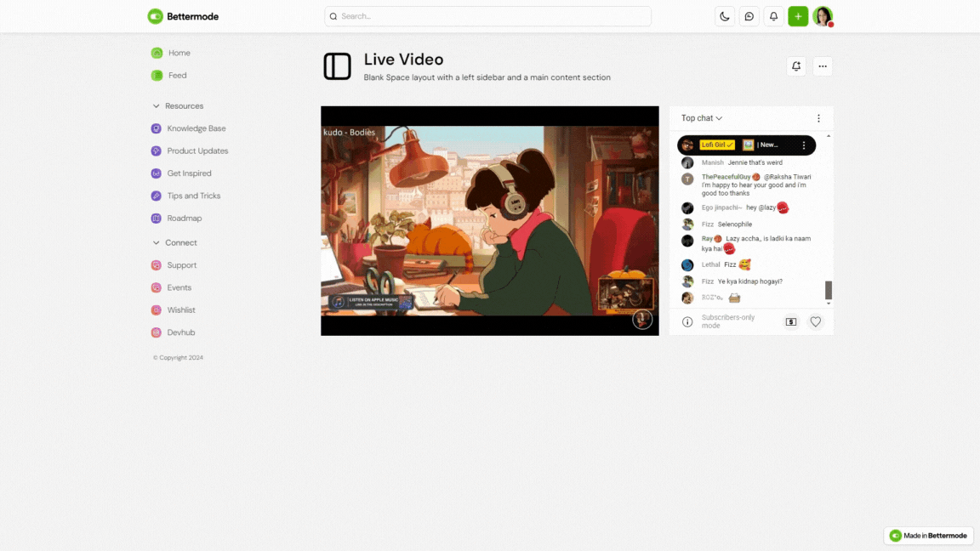This screenshot has width=980, height=551.
Task: Click the Live Video layout icon
Action: pyautogui.click(x=338, y=66)
